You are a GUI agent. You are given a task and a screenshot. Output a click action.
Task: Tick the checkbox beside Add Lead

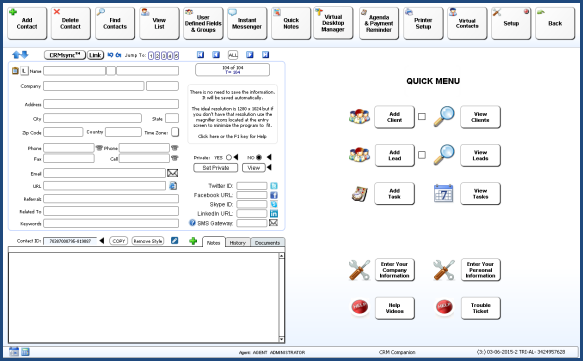tap(422, 155)
